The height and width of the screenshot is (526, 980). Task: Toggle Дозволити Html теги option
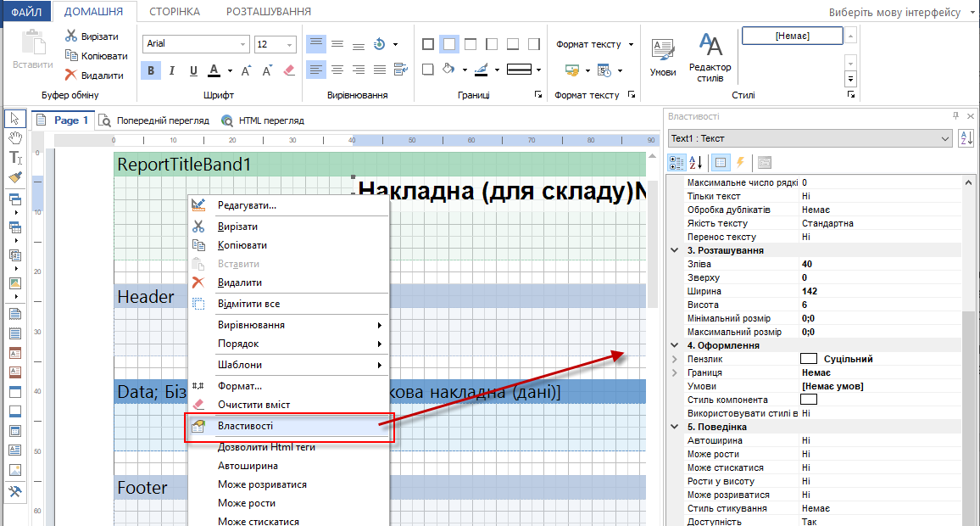coord(266,447)
